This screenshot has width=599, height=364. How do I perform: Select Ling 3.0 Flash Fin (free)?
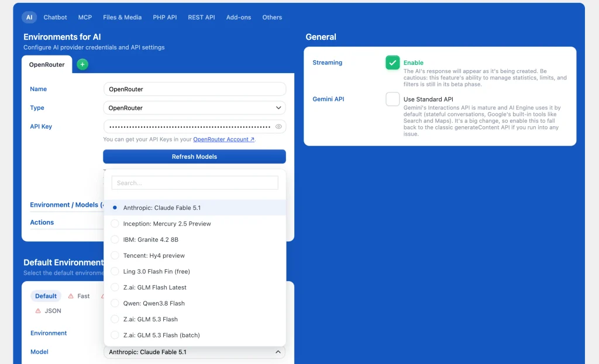point(195,272)
